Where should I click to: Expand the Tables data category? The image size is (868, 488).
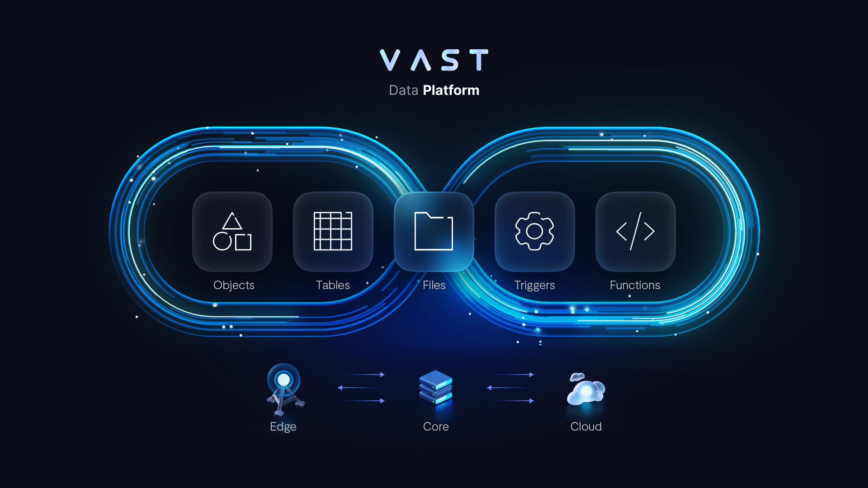(x=333, y=232)
